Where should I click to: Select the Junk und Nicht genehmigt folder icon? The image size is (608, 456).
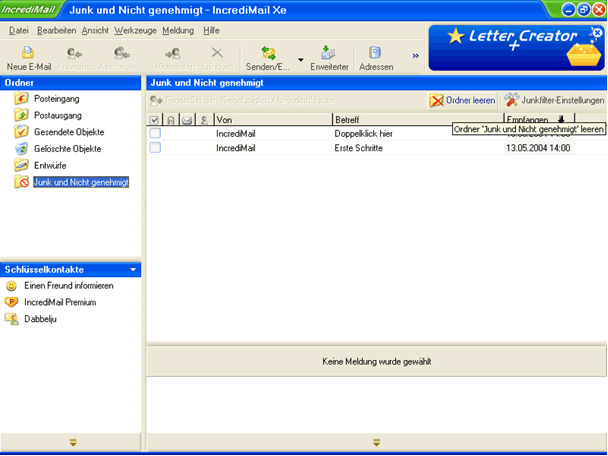pos(21,181)
